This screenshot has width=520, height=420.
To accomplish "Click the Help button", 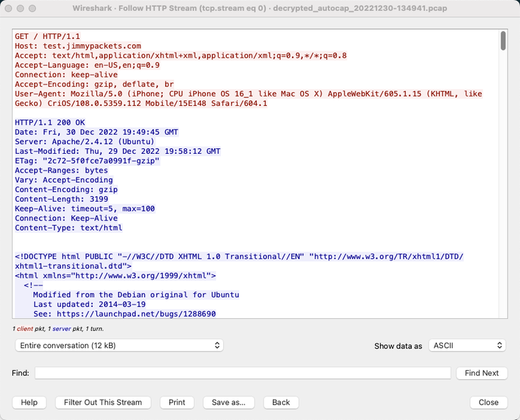I will pyautogui.click(x=29, y=403).
